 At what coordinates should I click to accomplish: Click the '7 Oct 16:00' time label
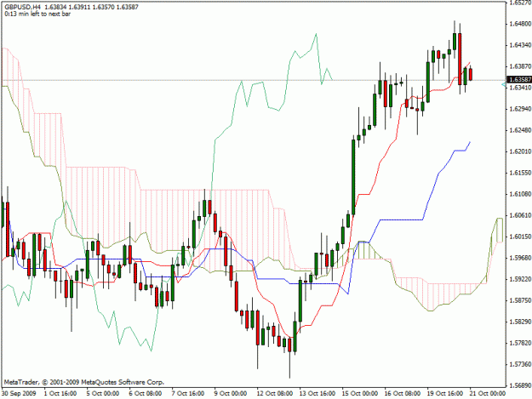pyautogui.click(x=188, y=393)
